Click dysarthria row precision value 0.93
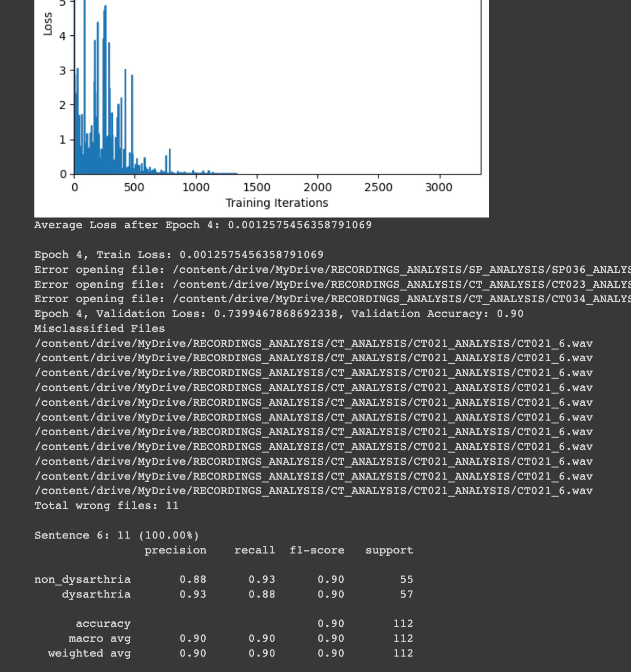This screenshot has width=631, height=672. point(193,595)
